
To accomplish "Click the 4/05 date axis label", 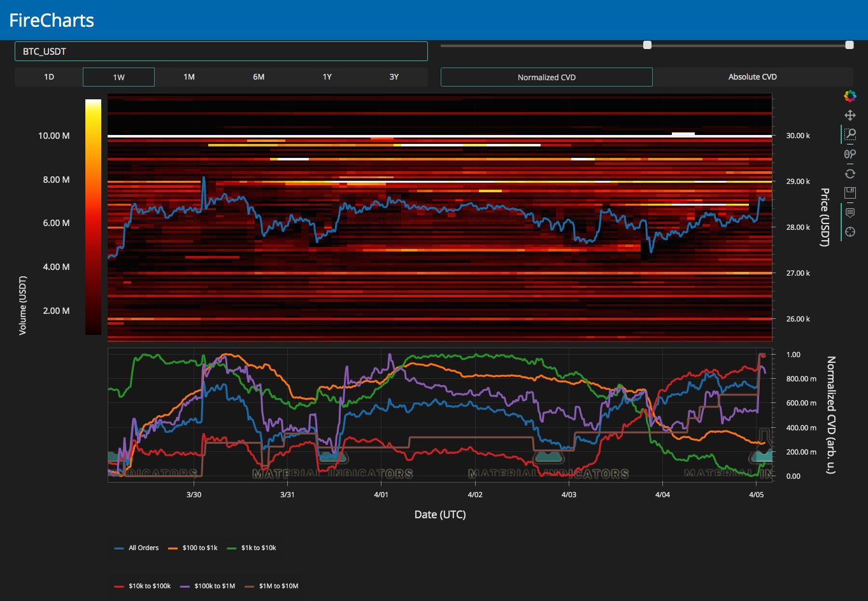I will click(x=756, y=495).
